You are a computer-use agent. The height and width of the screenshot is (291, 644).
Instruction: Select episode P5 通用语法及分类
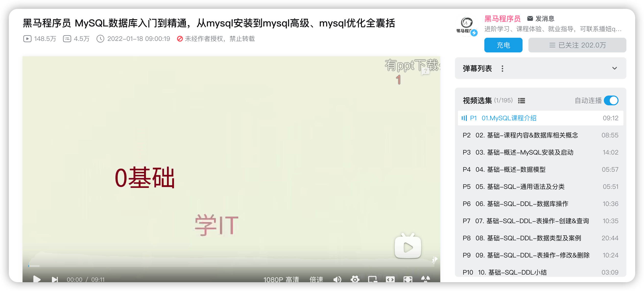(540, 187)
